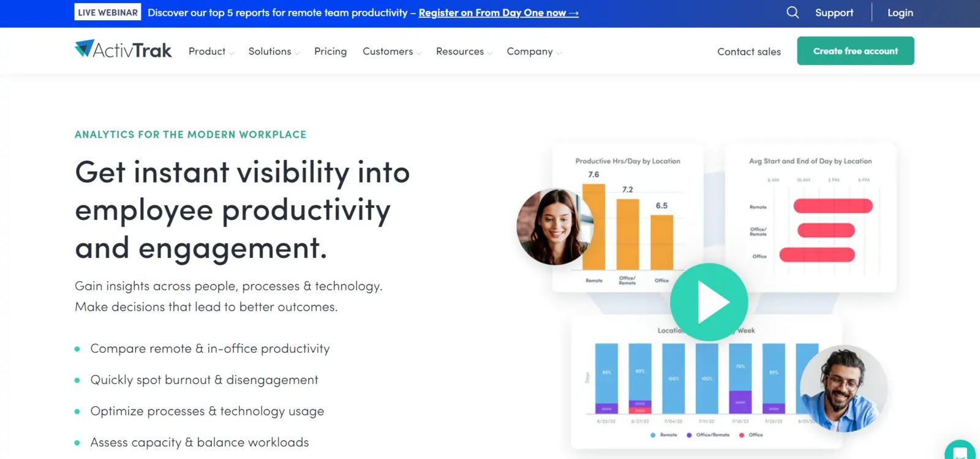The height and width of the screenshot is (459, 980).
Task: Click the Office/Remote legend marker
Action: coord(689,435)
